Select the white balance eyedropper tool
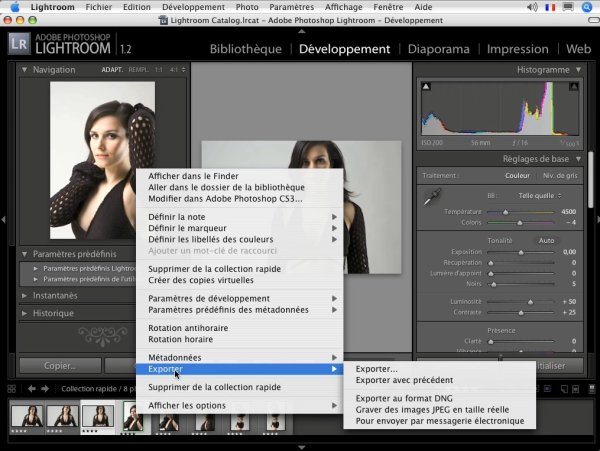The width and height of the screenshot is (600, 451). click(432, 197)
